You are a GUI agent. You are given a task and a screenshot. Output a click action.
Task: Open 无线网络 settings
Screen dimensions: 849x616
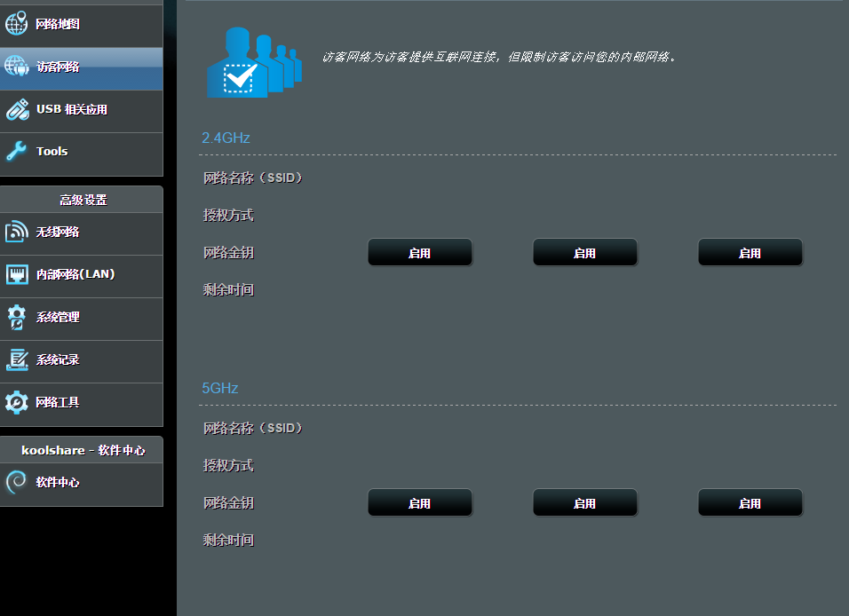coord(81,233)
